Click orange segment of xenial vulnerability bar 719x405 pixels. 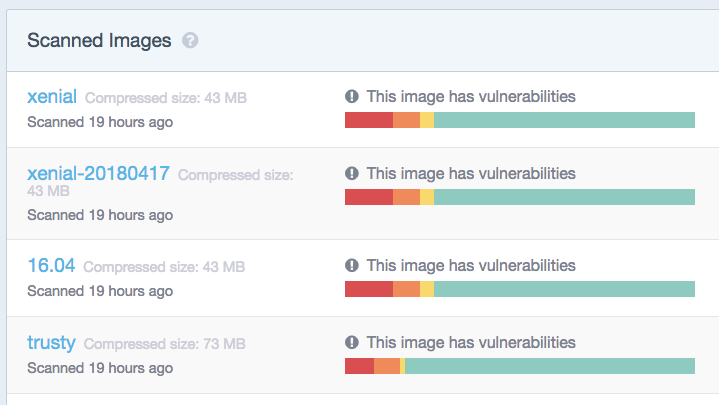tap(406, 120)
